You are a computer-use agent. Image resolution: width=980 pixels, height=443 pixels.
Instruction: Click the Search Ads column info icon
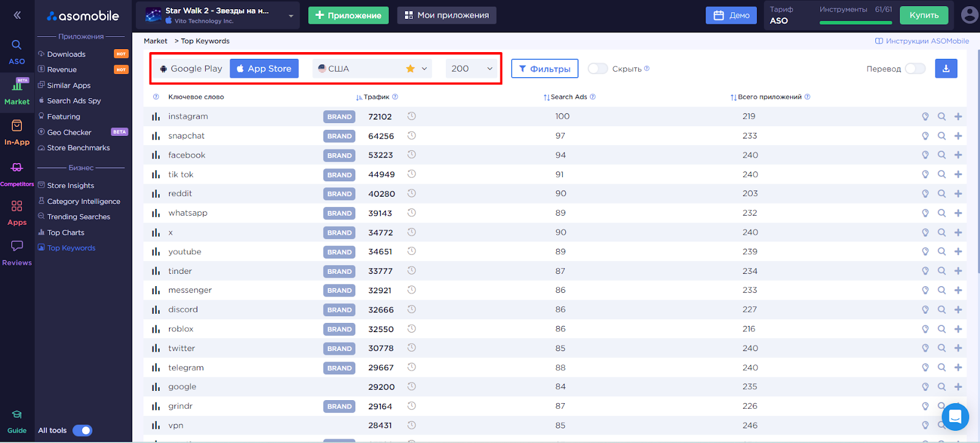pos(592,97)
